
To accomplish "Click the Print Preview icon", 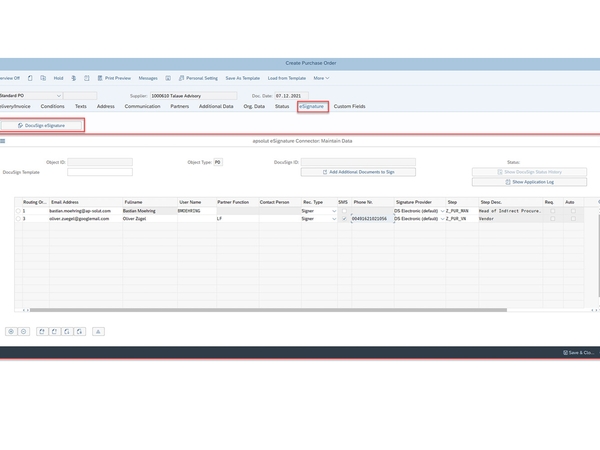I will (113, 77).
